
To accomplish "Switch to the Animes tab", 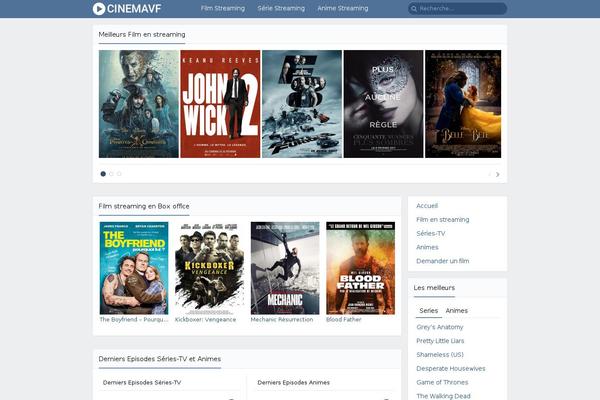I will pyautogui.click(x=457, y=311).
